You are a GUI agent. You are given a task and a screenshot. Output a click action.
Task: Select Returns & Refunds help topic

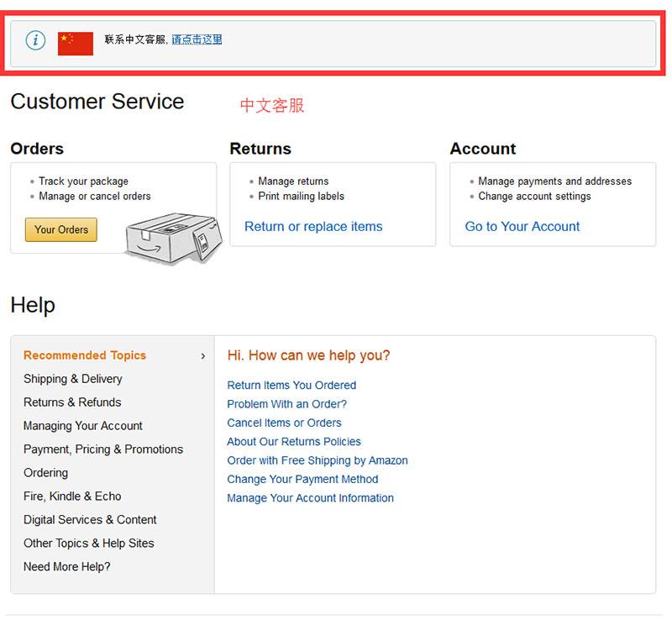[x=72, y=402]
